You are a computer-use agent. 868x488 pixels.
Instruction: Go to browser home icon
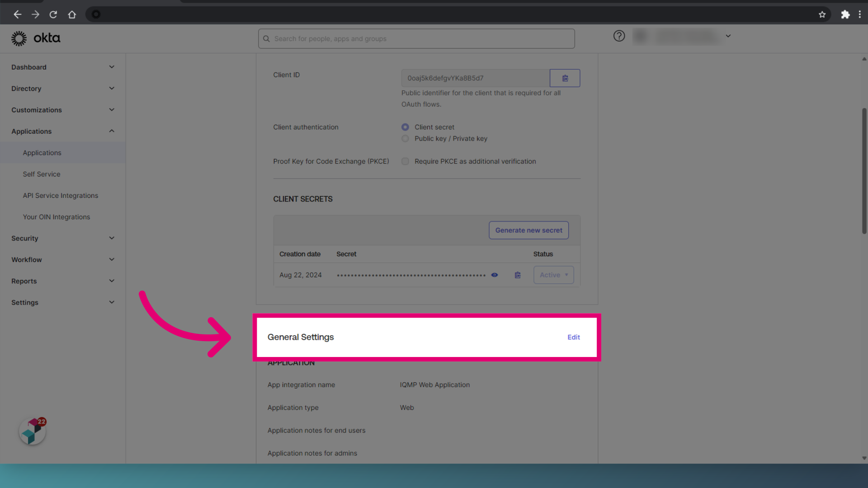point(72,14)
